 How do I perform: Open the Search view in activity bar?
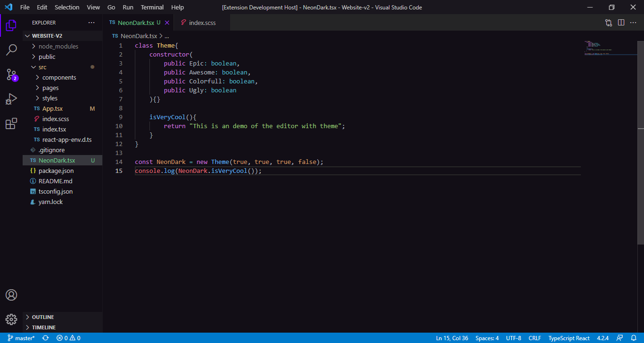[x=11, y=49]
